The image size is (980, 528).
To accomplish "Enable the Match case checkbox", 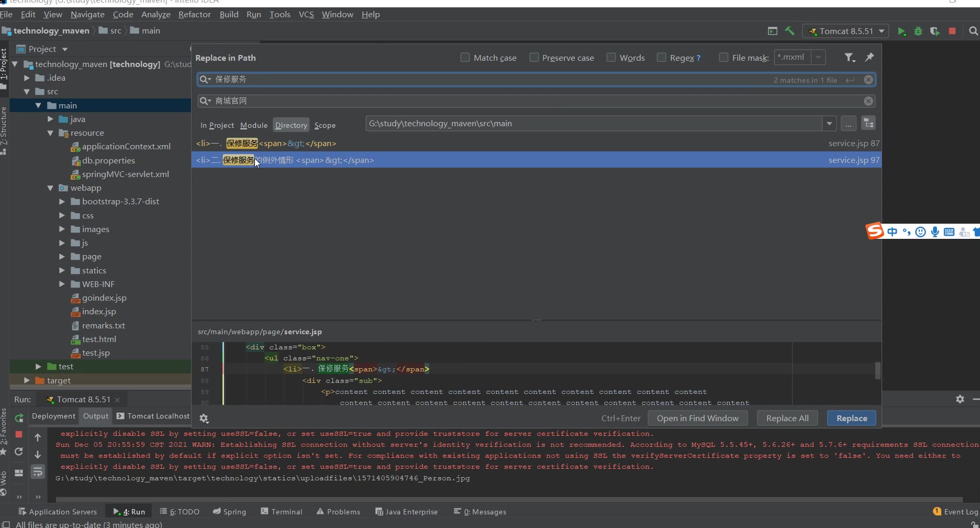I will point(465,58).
